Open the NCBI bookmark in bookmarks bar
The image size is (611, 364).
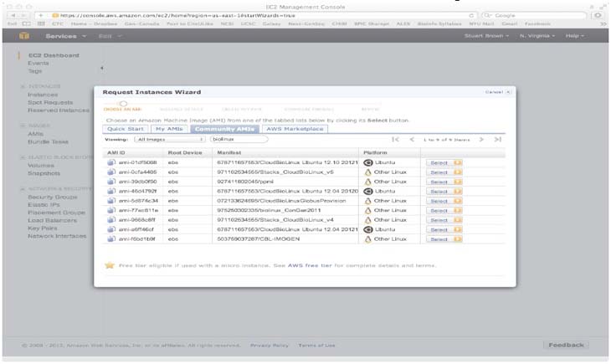[227, 23]
